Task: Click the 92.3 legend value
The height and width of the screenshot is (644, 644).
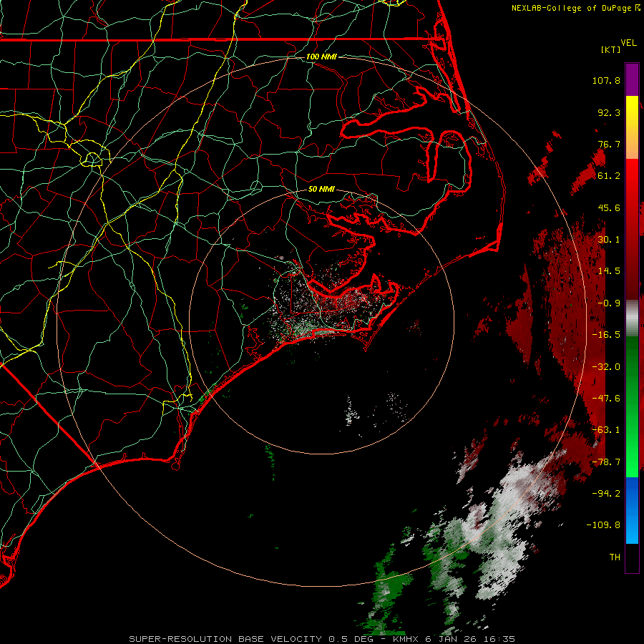Action: (609, 112)
